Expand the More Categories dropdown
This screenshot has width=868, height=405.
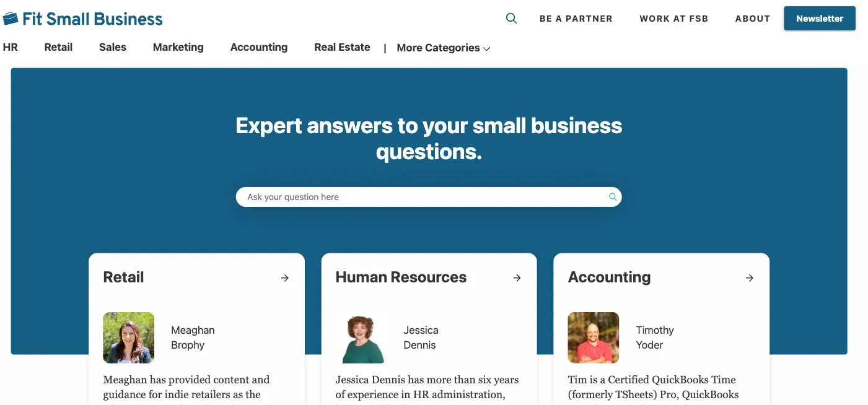tap(443, 48)
